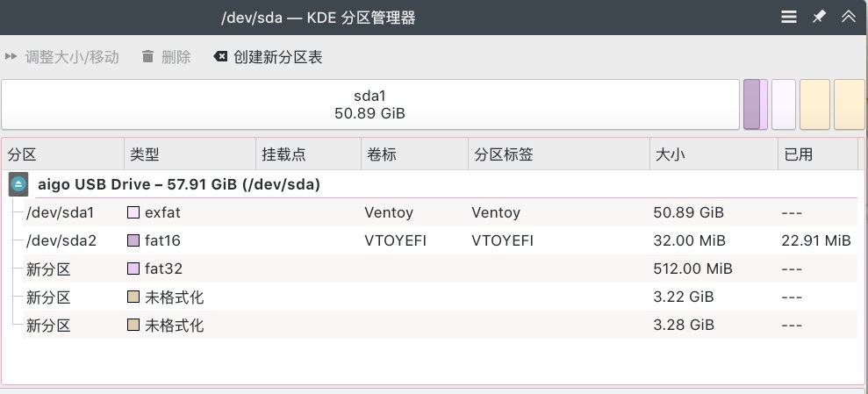Click the Create New Partition Table icon
This screenshot has height=394, width=868.
(x=220, y=57)
